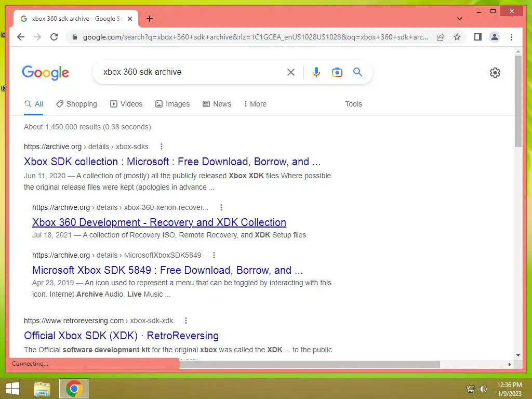This screenshot has width=532, height=399.
Task: Bookmark this tab with star icon
Action: [457, 37]
